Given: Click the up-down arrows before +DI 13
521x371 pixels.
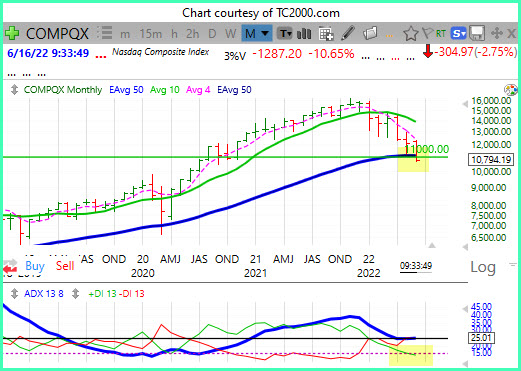Looking at the screenshot, I should click(76, 294).
